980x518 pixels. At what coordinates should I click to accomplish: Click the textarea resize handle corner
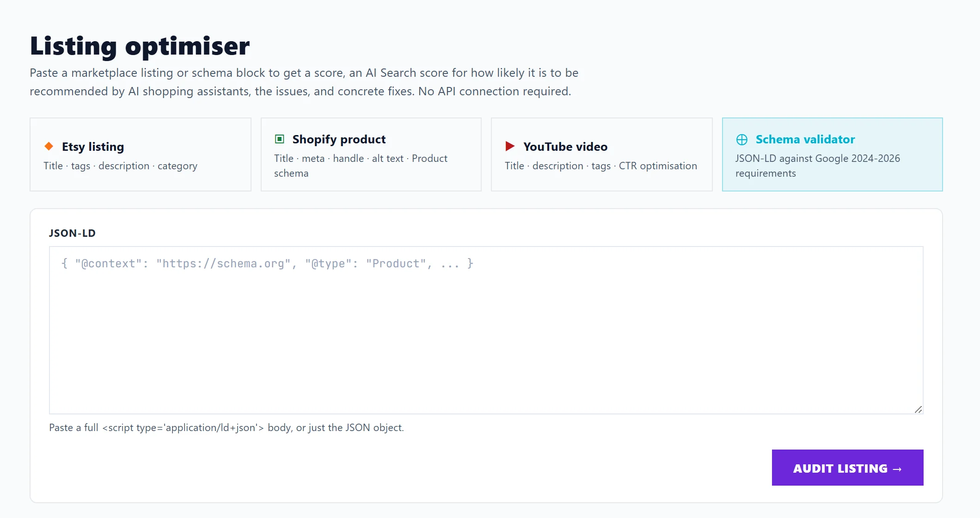click(x=918, y=409)
